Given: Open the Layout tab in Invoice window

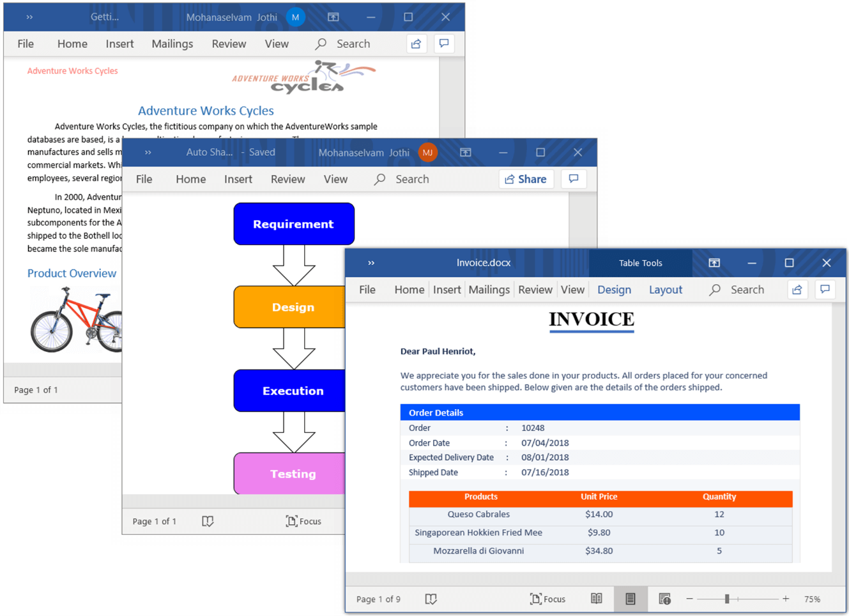Looking at the screenshot, I should coord(665,290).
